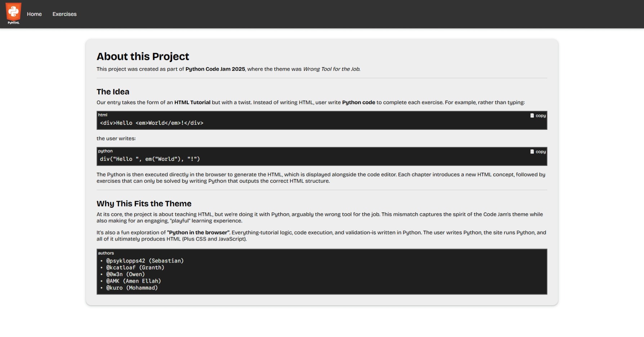This screenshot has height=337, width=644.
Task: Click the 'python' language label on the second block
Action: click(x=105, y=151)
